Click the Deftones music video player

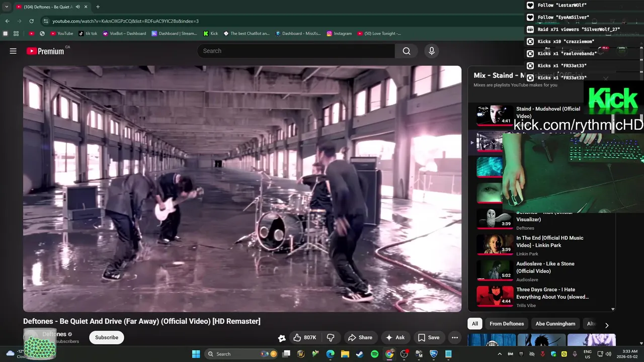tap(242, 189)
